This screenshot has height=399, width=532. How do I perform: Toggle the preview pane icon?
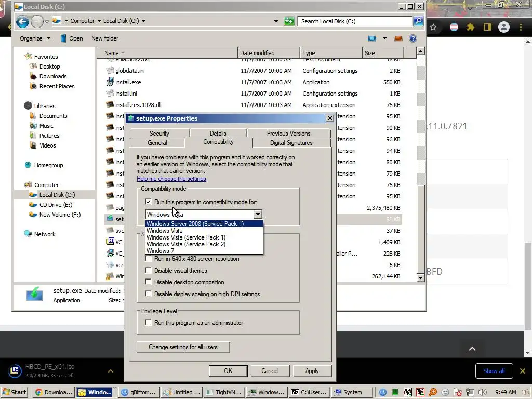[398, 38]
